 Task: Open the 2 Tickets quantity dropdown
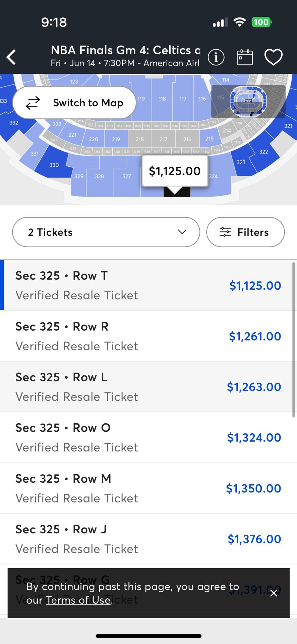click(x=106, y=232)
